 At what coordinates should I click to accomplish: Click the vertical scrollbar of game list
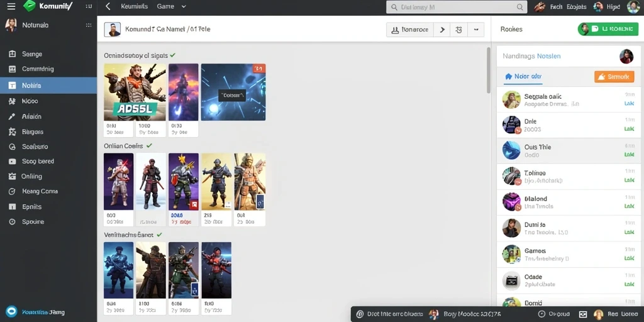coord(488,70)
